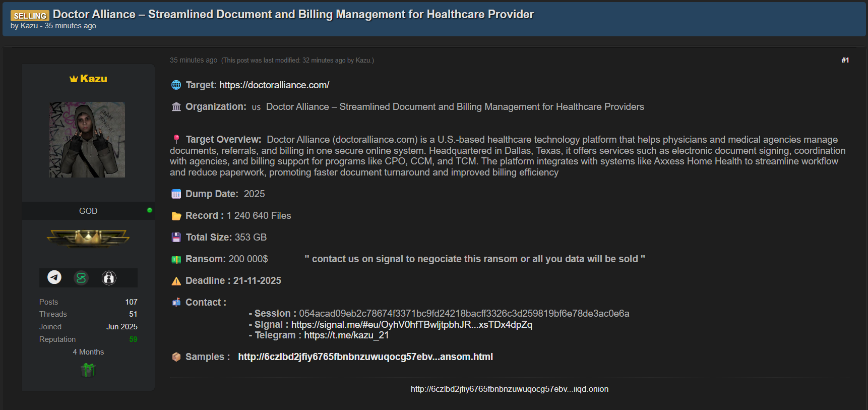Viewport: 868px width, 410px height.
Task: Open the Kazu username profile link
Action: (93, 79)
